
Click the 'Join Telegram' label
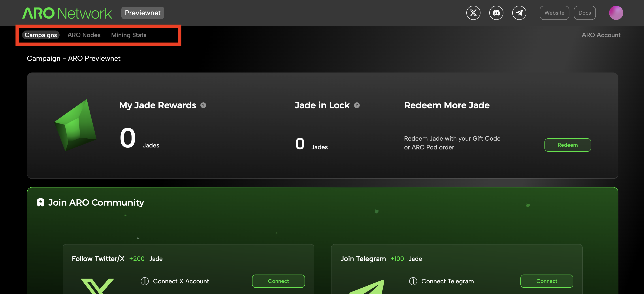point(363,259)
